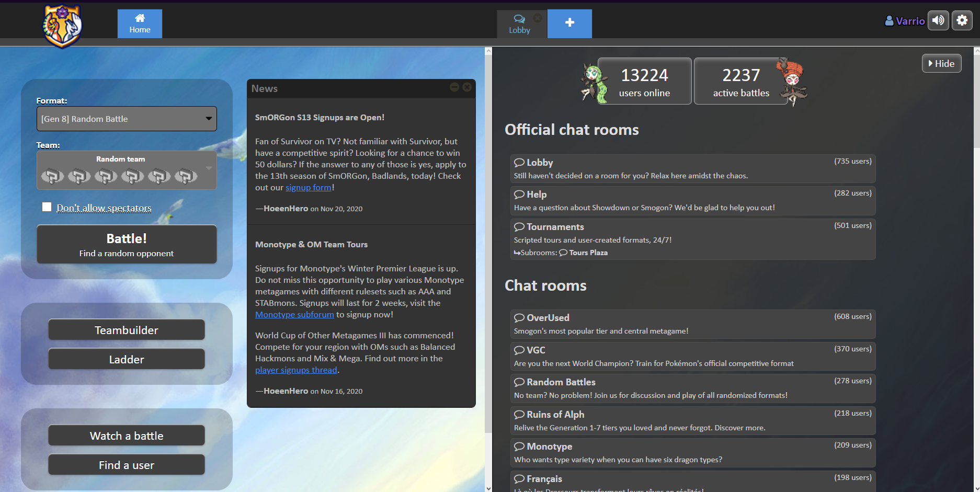This screenshot has height=492, width=980.
Task: Open the SmORGon signup form link
Action: click(309, 187)
